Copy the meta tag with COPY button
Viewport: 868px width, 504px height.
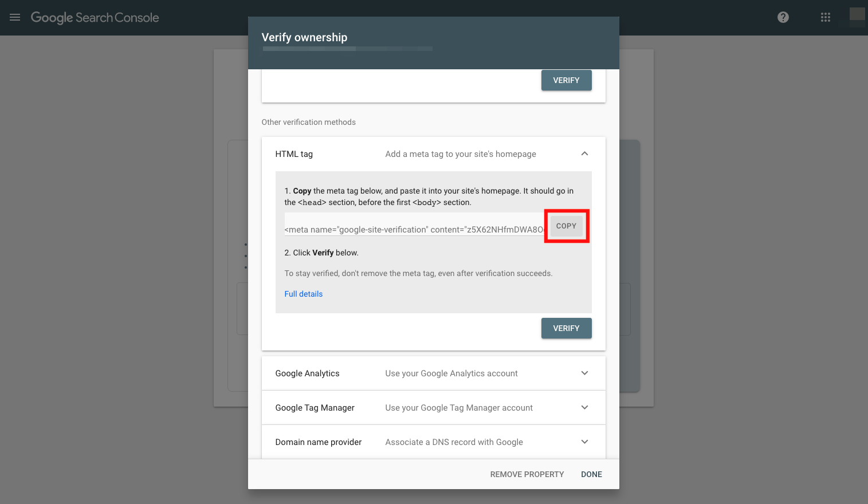coord(566,226)
